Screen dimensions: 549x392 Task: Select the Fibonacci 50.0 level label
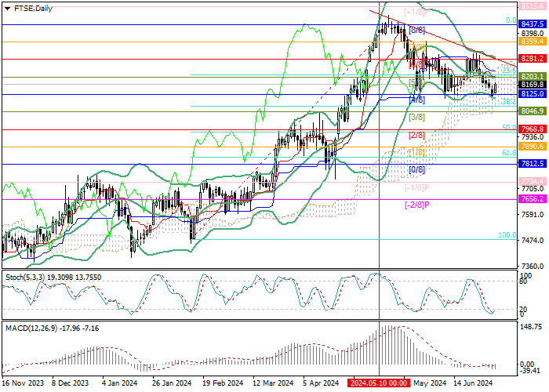509,128
